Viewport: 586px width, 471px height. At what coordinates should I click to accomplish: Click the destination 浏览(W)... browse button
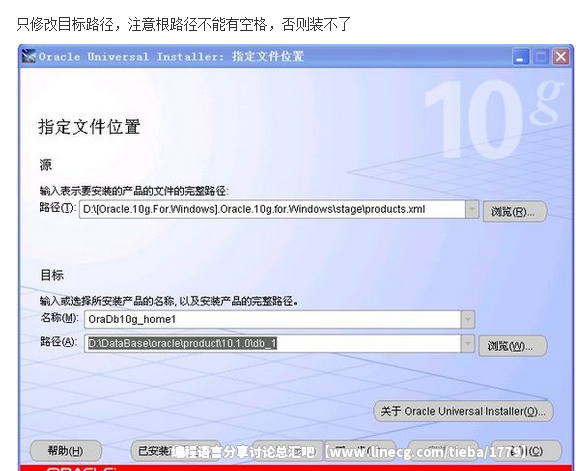click(x=512, y=346)
